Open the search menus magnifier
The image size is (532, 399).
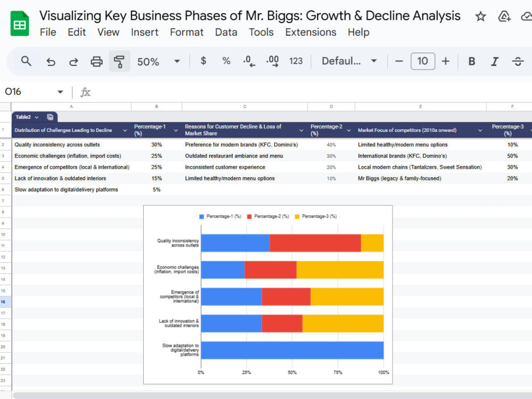click(x=26, y=61)
